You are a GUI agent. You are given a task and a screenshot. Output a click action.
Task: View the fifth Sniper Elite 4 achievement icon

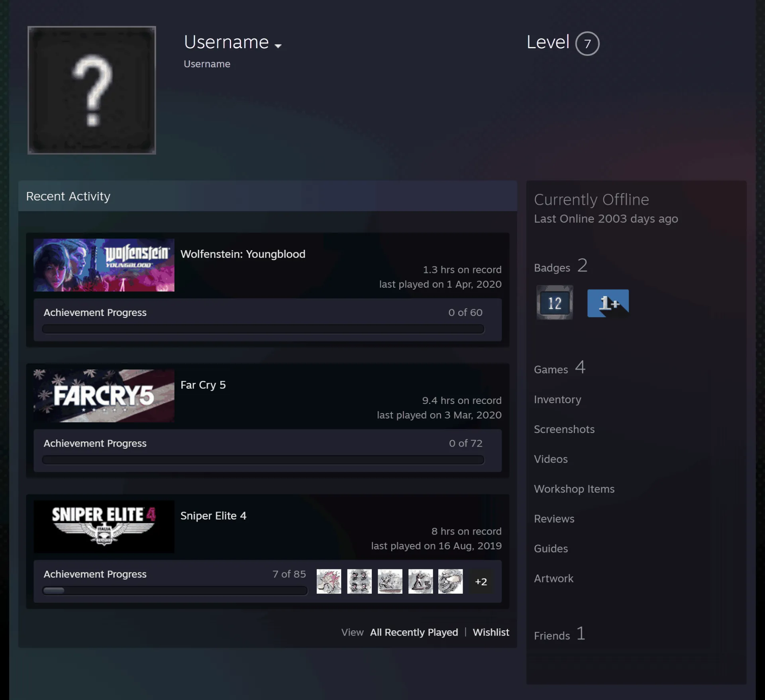451,581
